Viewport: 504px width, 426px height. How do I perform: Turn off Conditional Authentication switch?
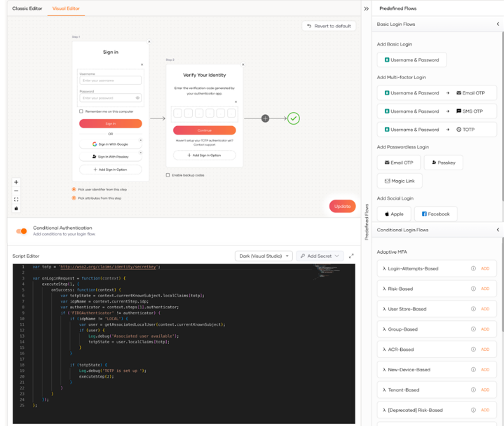(x=22, y=231)
